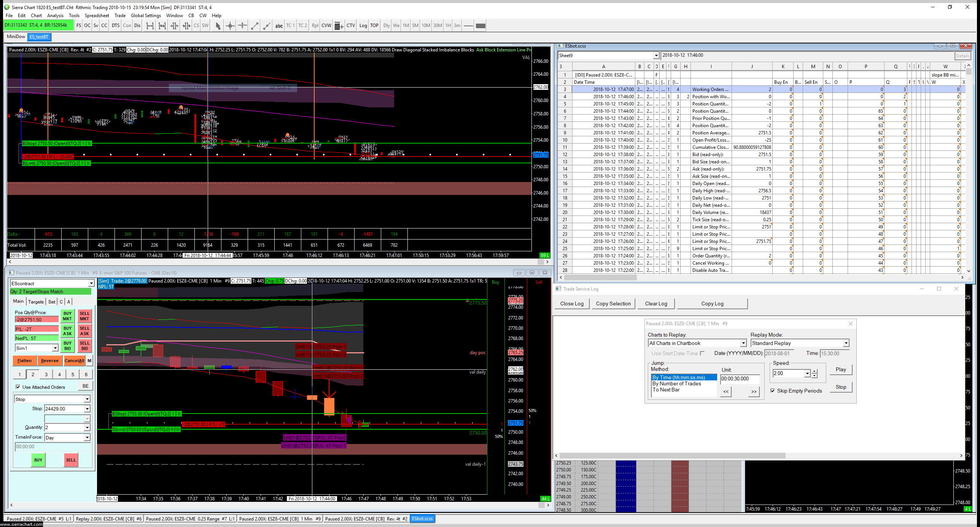
Task: Click the thick line width swatch
Action: (x=480, y=26)
